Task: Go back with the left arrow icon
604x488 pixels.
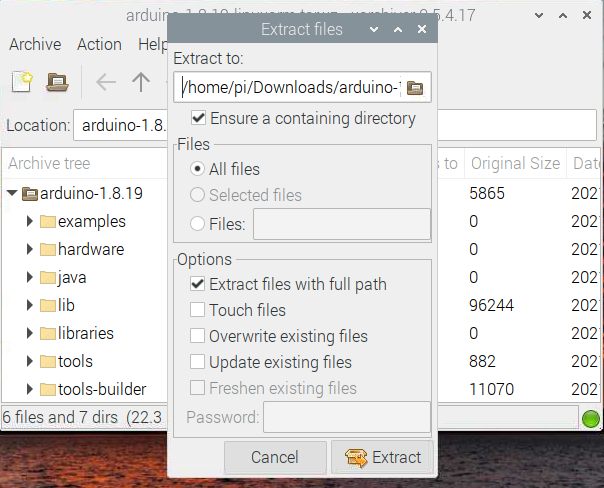Action: 106,82
